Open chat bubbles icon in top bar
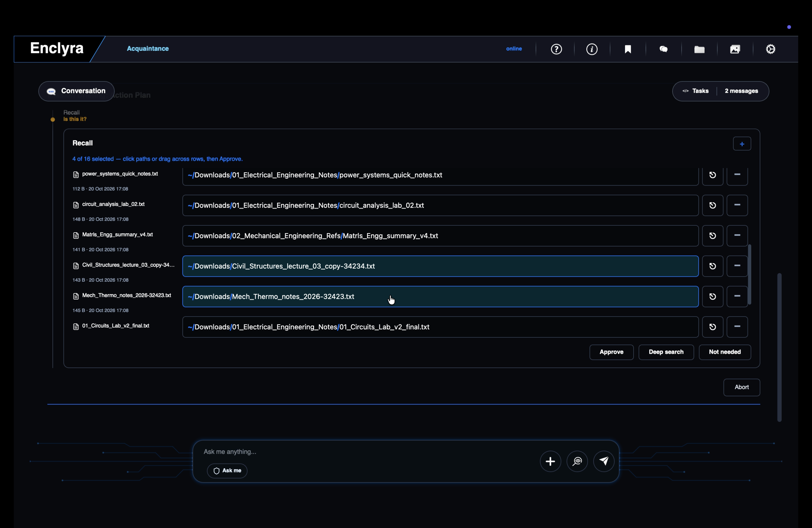812x528 pixels. pyautogui.click(x=664, y=49)
